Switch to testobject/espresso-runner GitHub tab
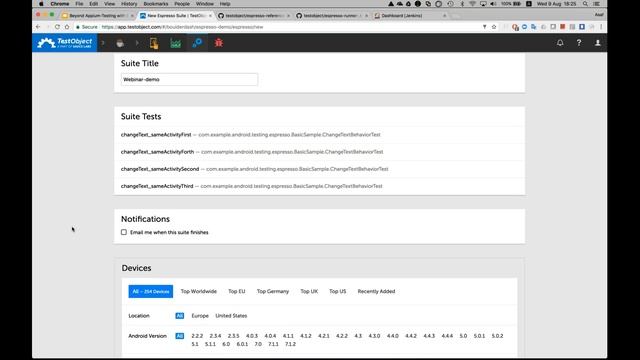640x360 pixels. click(x=332, y=16)
